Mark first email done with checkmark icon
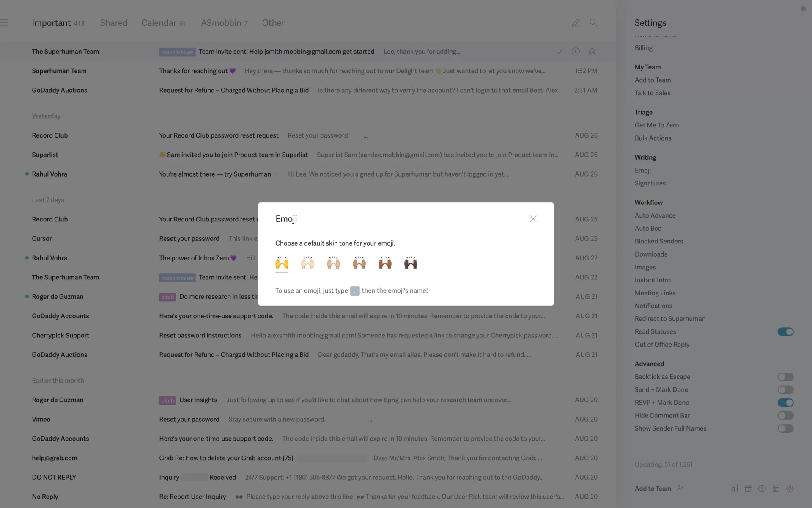812x508 pixels. point(559,52)
